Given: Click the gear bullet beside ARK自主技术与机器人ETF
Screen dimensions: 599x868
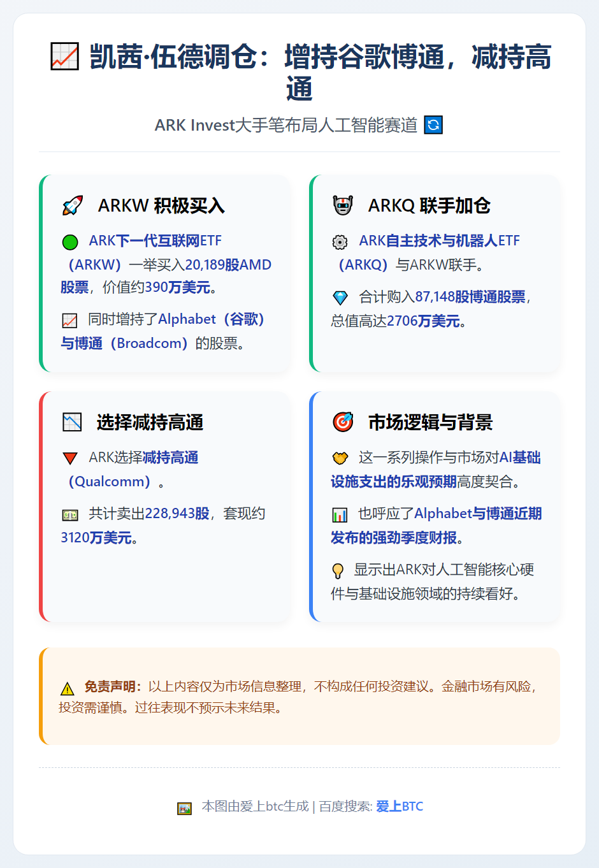Looking at the screenshot, I should coord(340,242).
